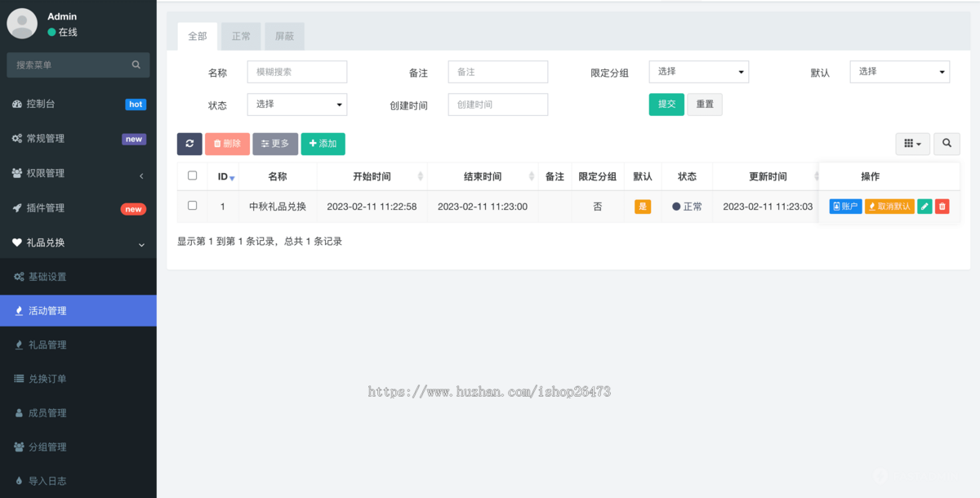This screenshot has width=980, height=498.
Task: Click the 2023-02-11 11:23:00 end time cell
Action: pyautogui.click(x=483, y=207)
